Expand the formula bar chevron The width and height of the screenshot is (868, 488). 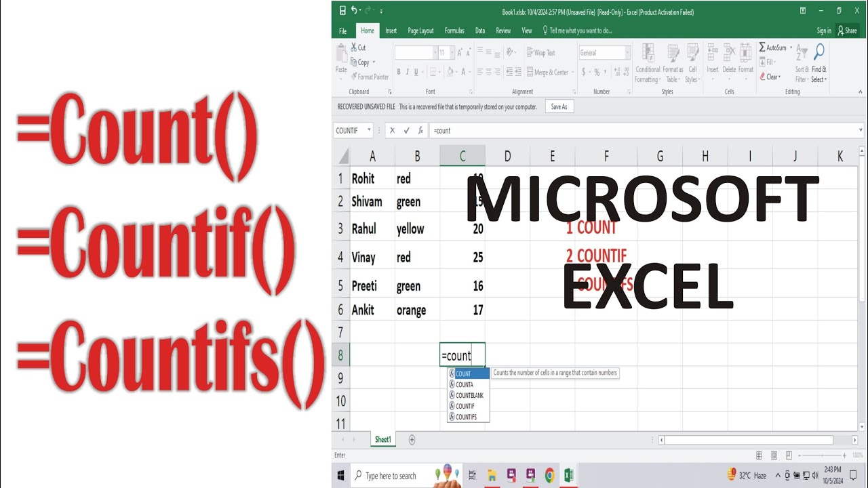pos(859,130)
